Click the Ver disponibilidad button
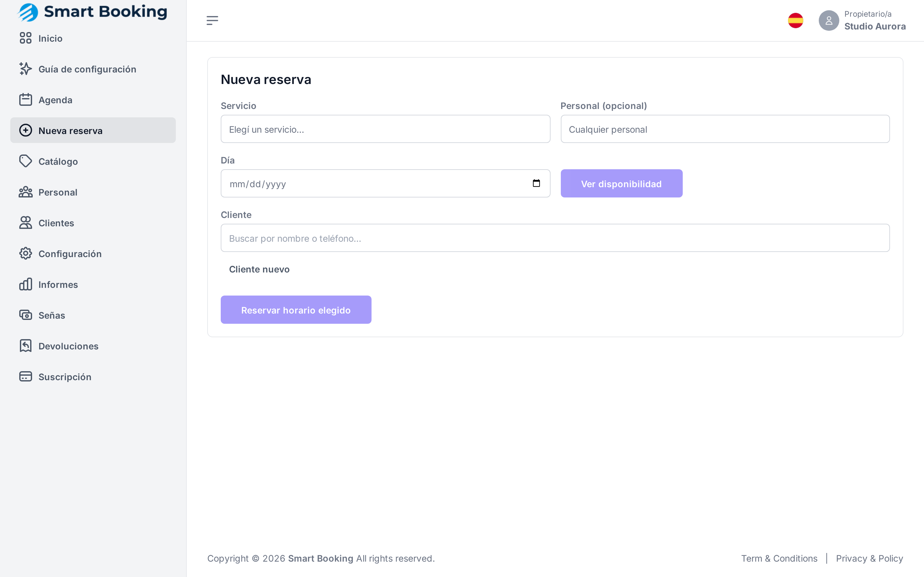Screen dimensions: 924x577 (621, 184)
